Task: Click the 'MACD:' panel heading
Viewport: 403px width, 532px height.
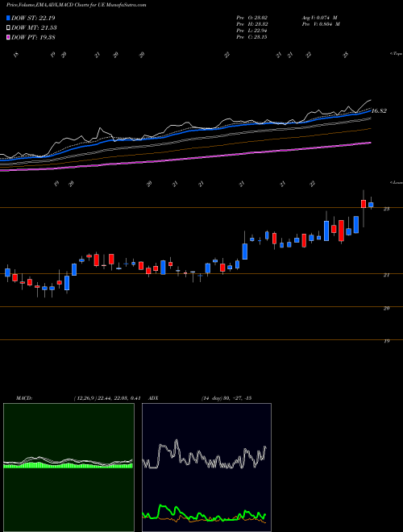Action: point(24,398)
